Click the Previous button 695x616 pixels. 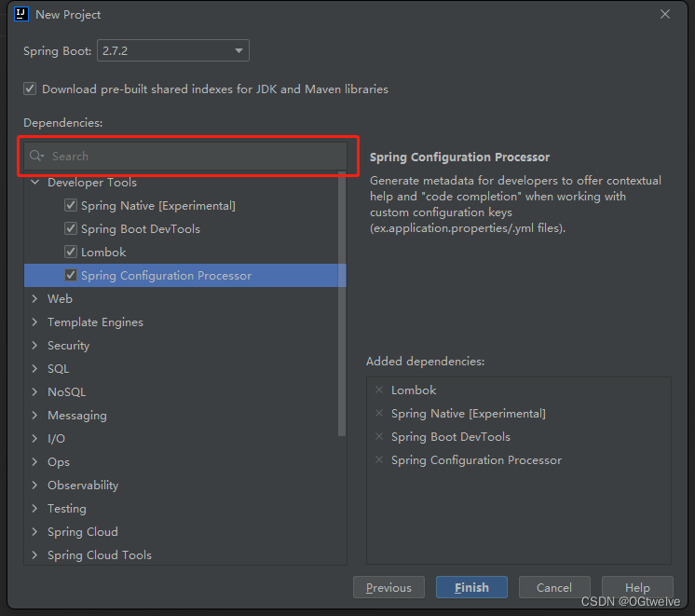click(388, 587)
